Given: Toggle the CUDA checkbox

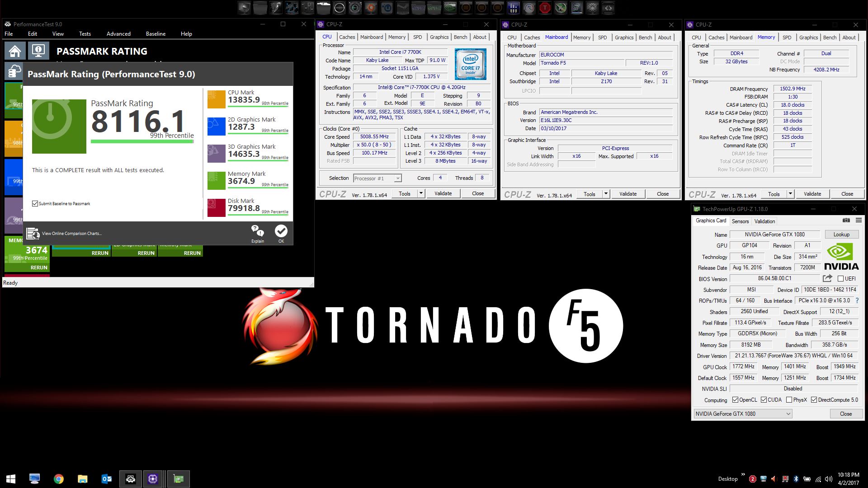Looking at the screenshot, I should point(764,400).
